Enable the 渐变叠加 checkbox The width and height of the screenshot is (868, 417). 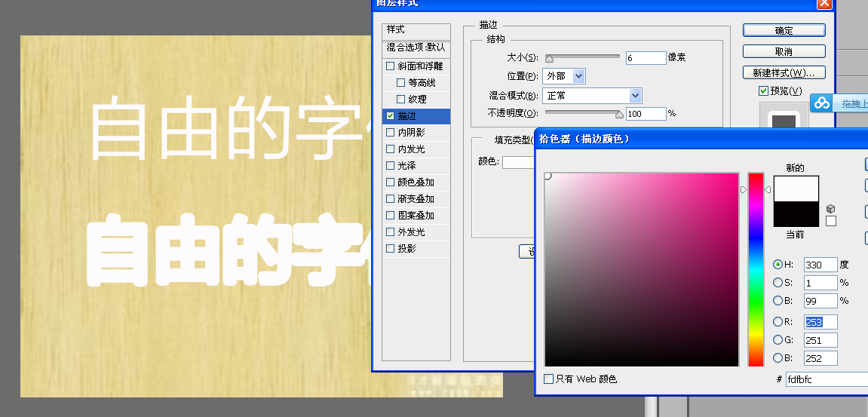(391, 199)
